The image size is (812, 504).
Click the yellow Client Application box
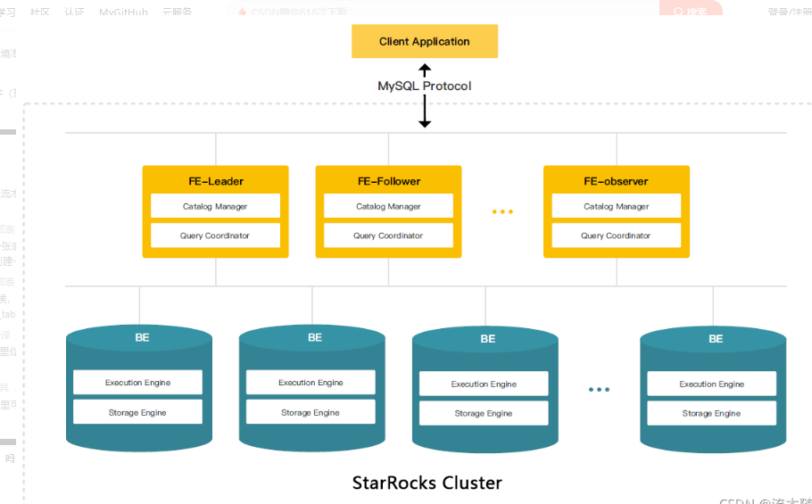click(x=425, y=41)
